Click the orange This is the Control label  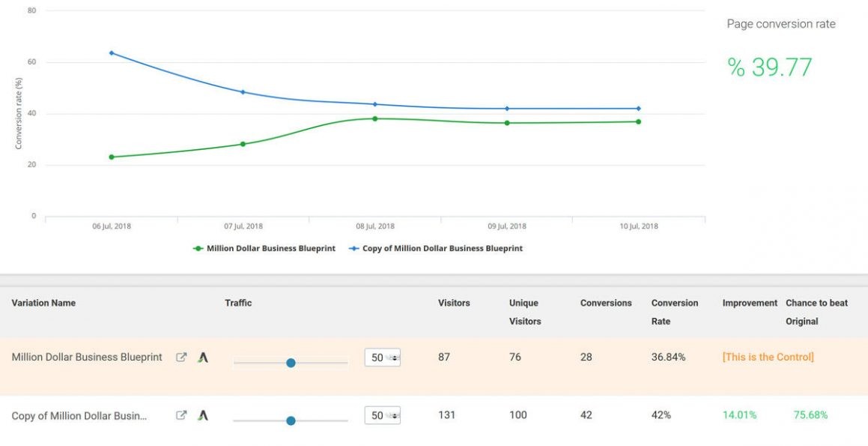(768, 358)
